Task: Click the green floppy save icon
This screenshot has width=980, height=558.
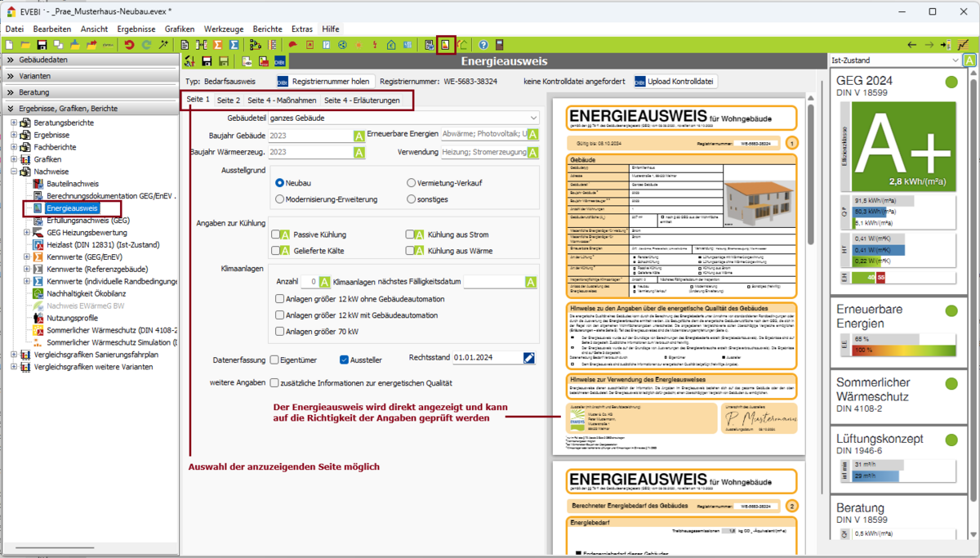Action: (x=224, y=61)
